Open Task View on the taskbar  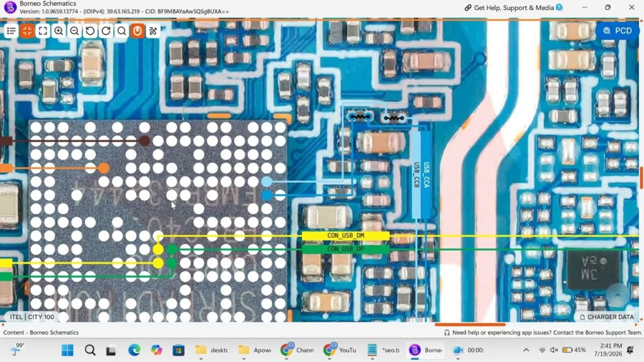111,351
